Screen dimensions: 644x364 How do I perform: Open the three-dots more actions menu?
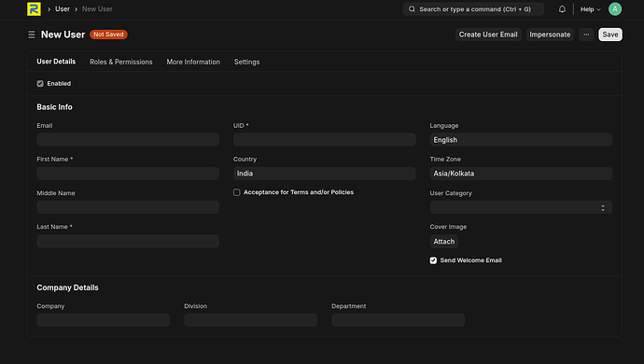pyautogui.click(x=586, y=35)
